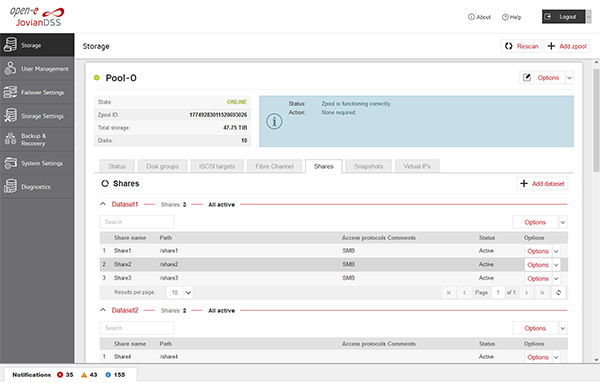This screenshot has width=600, height=383.
Task: Open User Management sidebar icon
Action: (10, 68)
